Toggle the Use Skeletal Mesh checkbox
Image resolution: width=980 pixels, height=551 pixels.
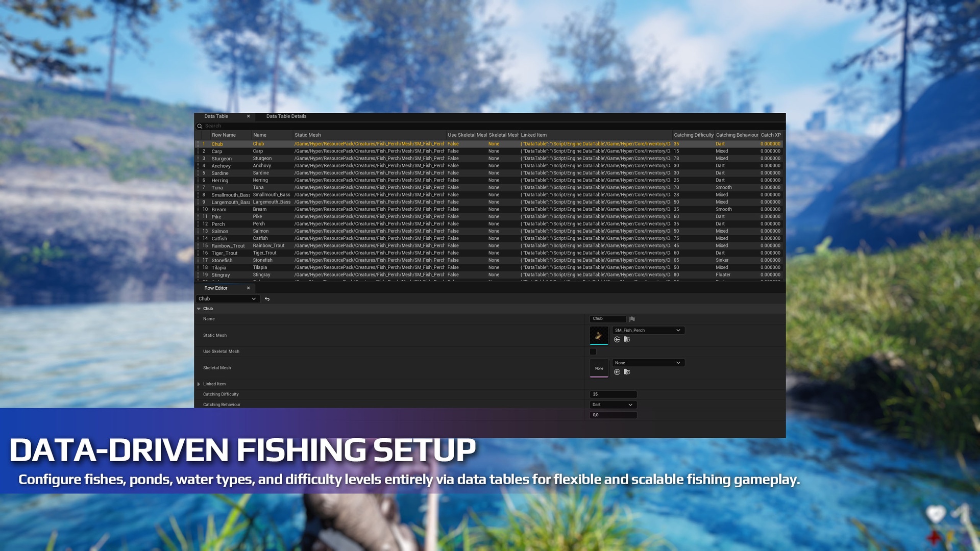click(593, 352)
